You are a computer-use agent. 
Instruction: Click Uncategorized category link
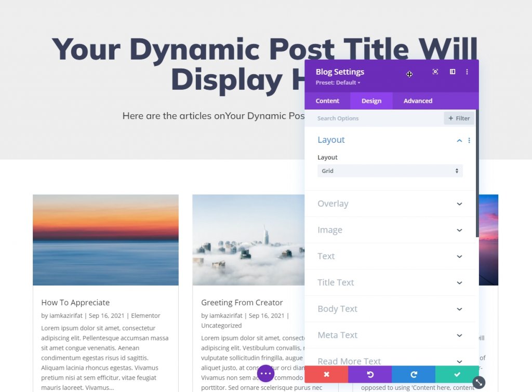pos(221,326)
